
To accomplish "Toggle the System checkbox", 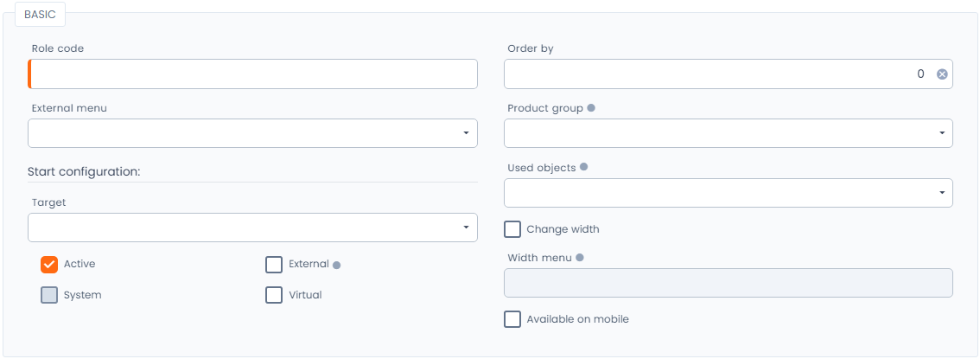I will pos(49,295).
